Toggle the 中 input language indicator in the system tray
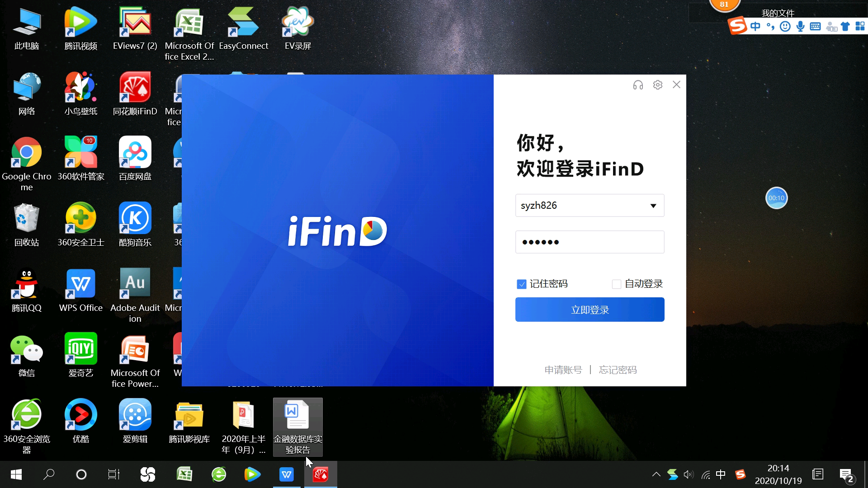 [x=721, y=474]
